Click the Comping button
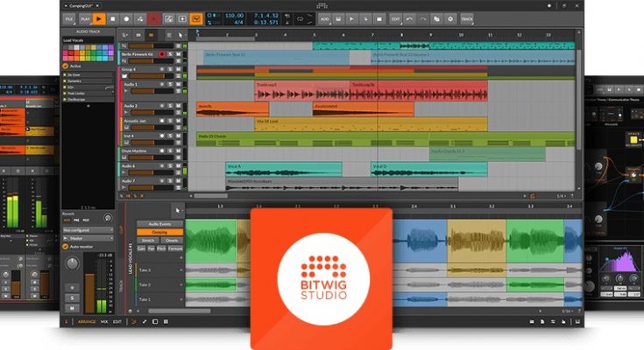The width and height of the screenshot is (644, 350). 159,232
